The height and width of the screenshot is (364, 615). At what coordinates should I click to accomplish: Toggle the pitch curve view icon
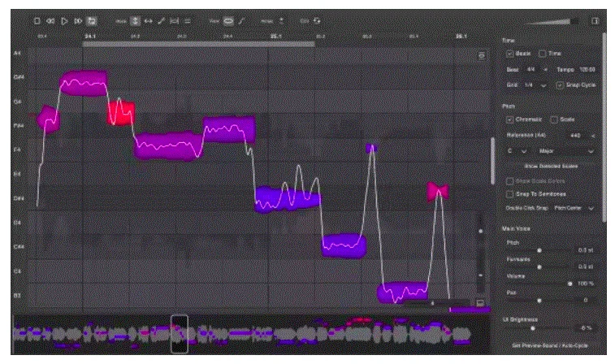click(241, 21)
